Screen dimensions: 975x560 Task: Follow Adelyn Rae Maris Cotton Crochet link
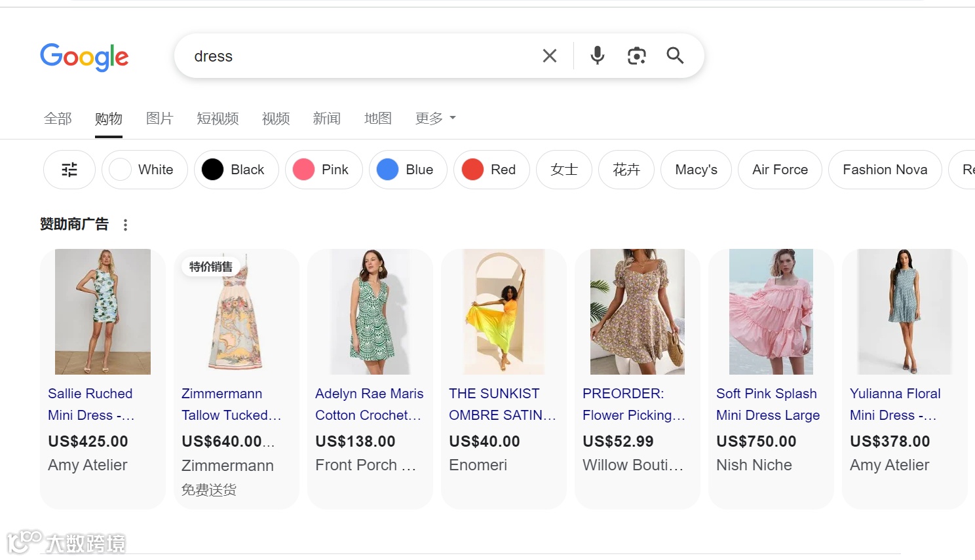[x=370, y=404]
